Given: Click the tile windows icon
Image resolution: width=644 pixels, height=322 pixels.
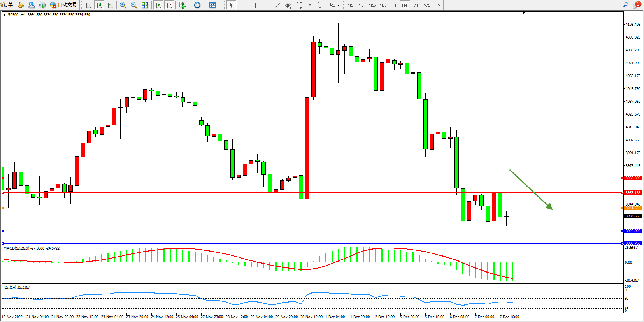Looking at the screenshot, I should tap(145, 5).
